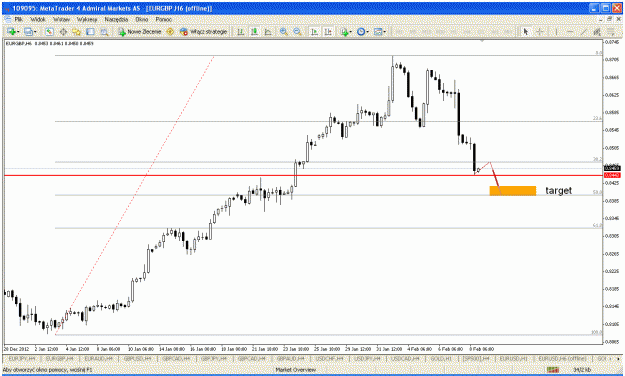Click the Market Overview status bar entry
625x376 pixels.
295,370
